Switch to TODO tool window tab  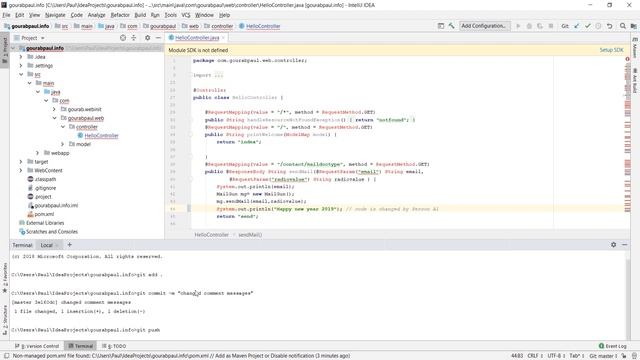(x=114, y=346)
